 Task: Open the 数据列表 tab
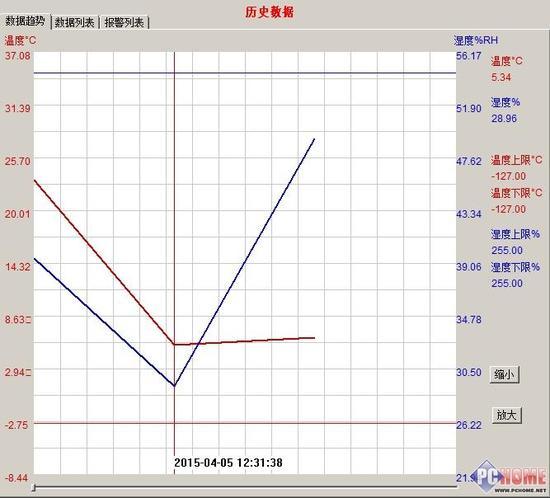point(75,23)
